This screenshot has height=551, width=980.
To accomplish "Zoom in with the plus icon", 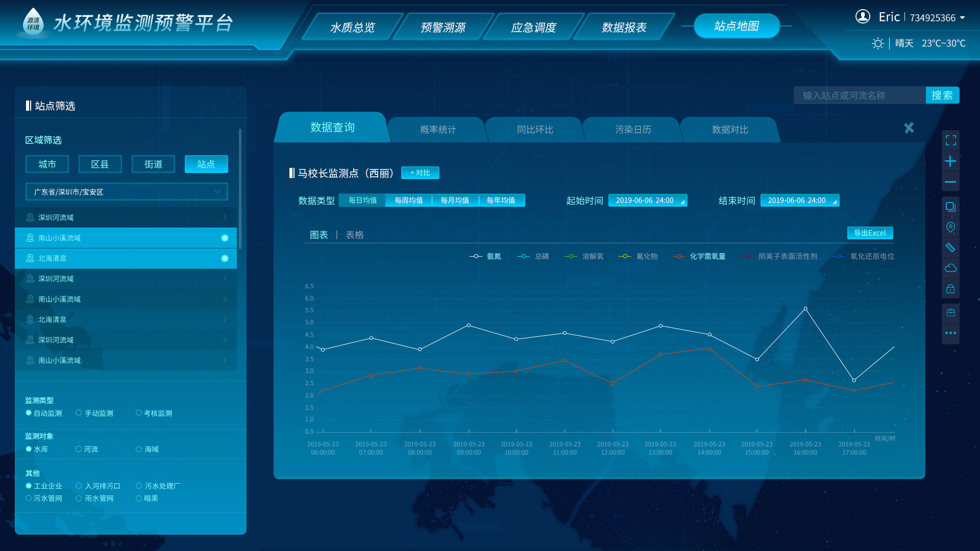I will click(x=950, y=162).
